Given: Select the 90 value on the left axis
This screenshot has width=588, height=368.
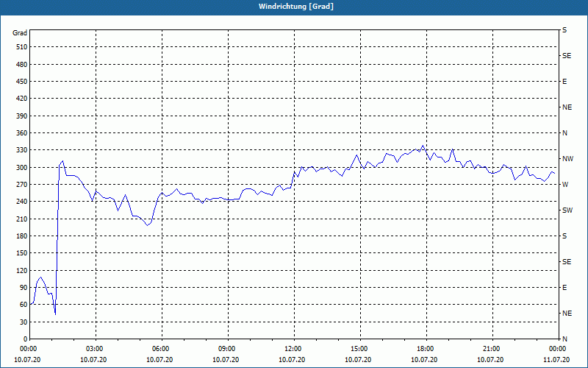Looking at the screenshot, I should pos(24,288).
